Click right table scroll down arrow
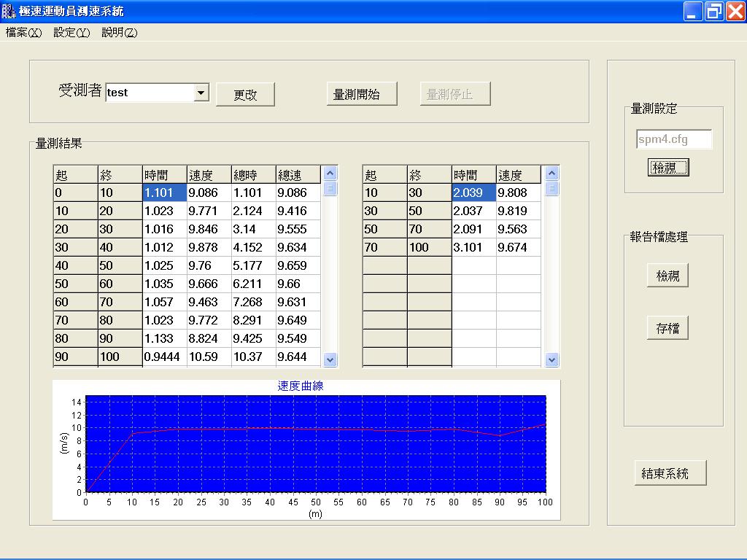Screen dimensions: 747x560 pyautogui.click(x=551, y=359)
